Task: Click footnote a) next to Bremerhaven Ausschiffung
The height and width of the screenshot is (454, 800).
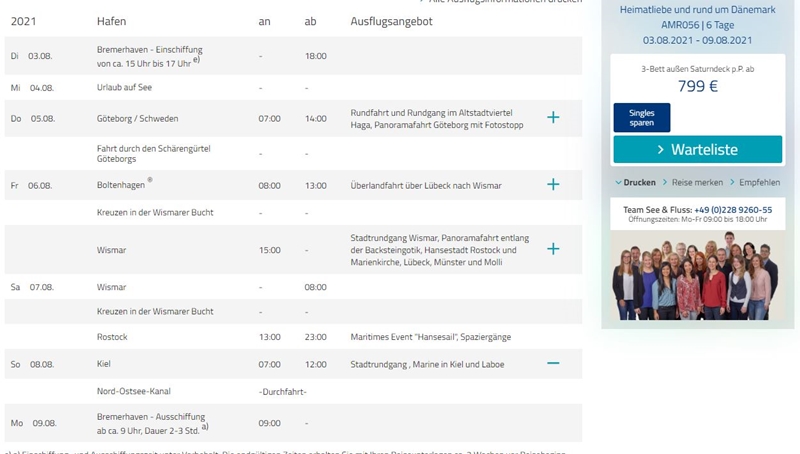Action: point(205,426)
